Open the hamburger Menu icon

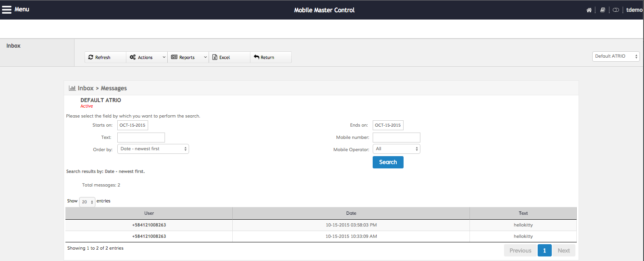7,10
